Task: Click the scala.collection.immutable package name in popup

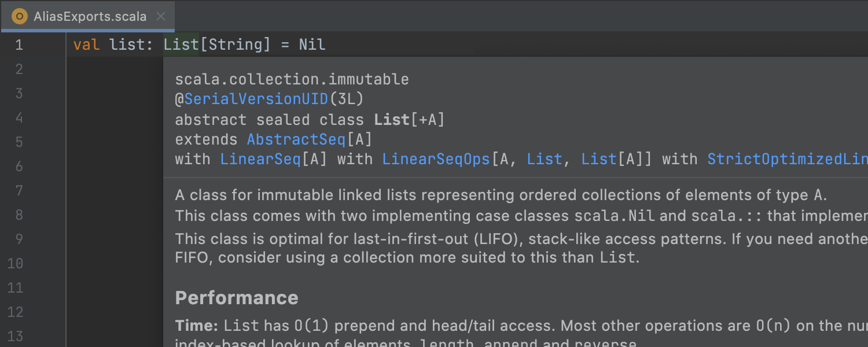Action: [292, 79]
